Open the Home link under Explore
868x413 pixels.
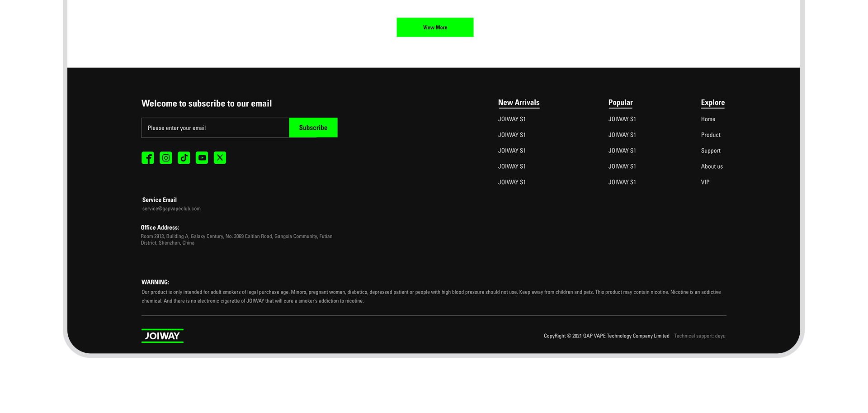tap(708, 119)
